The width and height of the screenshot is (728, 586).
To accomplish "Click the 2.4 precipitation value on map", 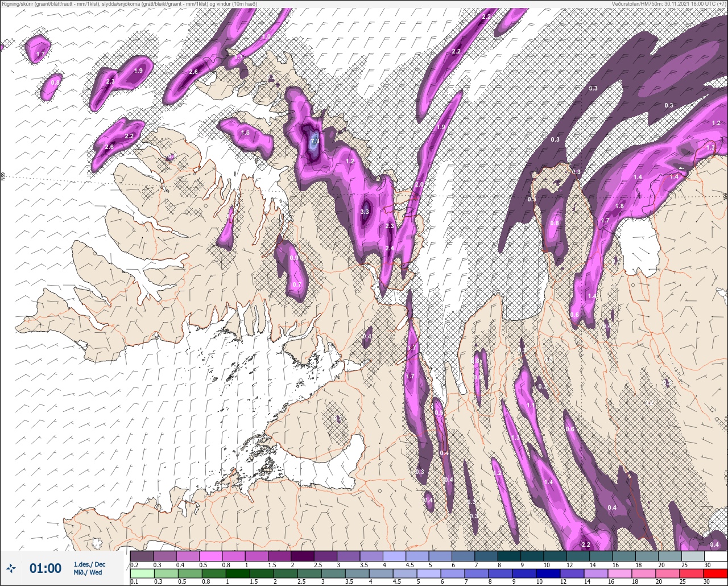I will 390,249.
